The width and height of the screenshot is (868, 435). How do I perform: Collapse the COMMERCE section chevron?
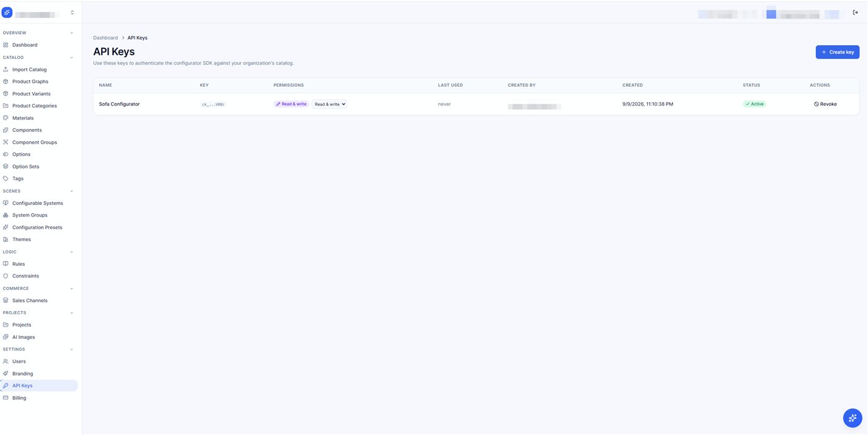[x=71, y=289]
